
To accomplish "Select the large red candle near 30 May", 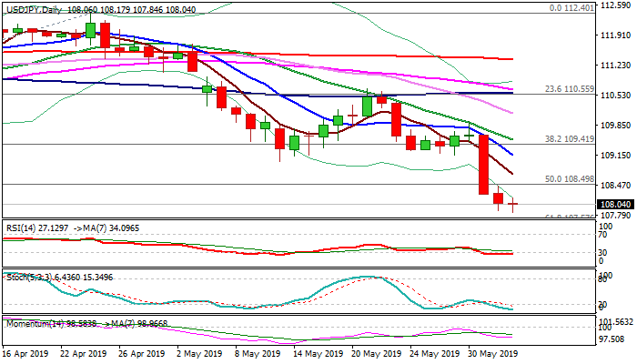I will pyautogui.click(x=483, y=165).
